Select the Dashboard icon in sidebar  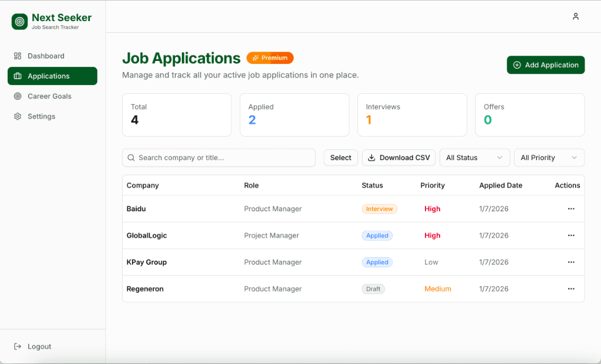tap(16, 56)
